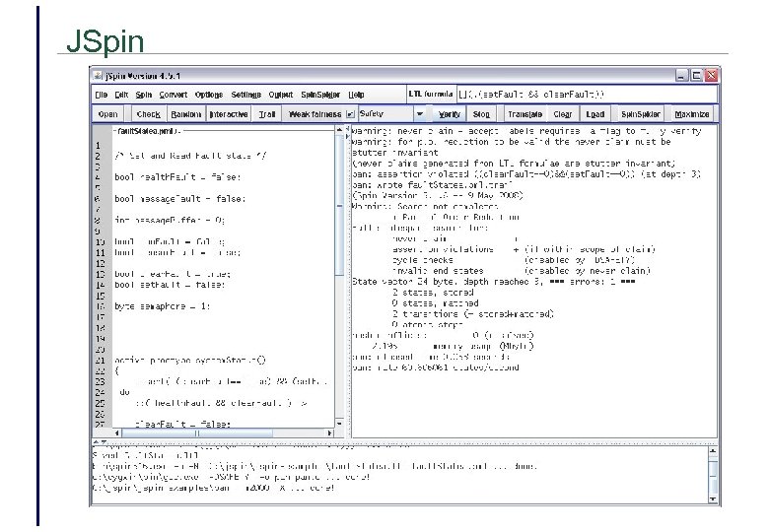Open the Safety verification mode dropdown
This screenshot has height=532, width=769.
tap(392, 114)
